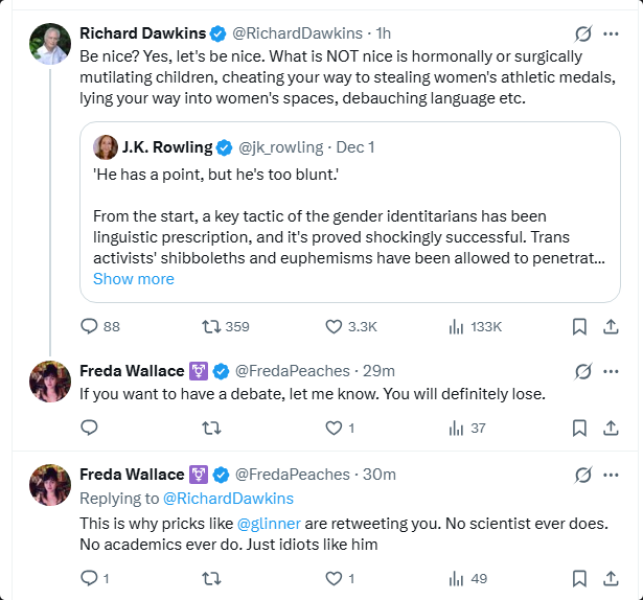Viewport: 643px width, 600px height.
Task: Repost Richard Dawkins' tweet
Action: point(211,326)
